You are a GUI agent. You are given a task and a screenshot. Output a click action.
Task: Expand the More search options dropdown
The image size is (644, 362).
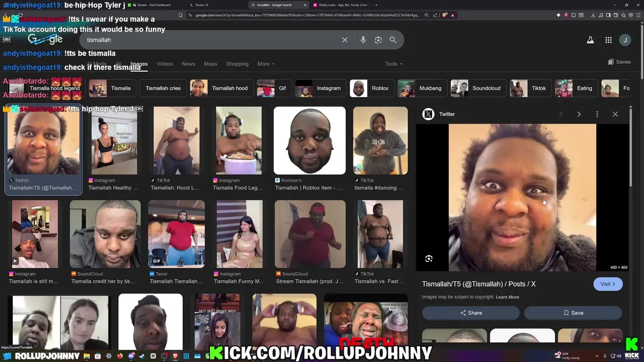266,64
